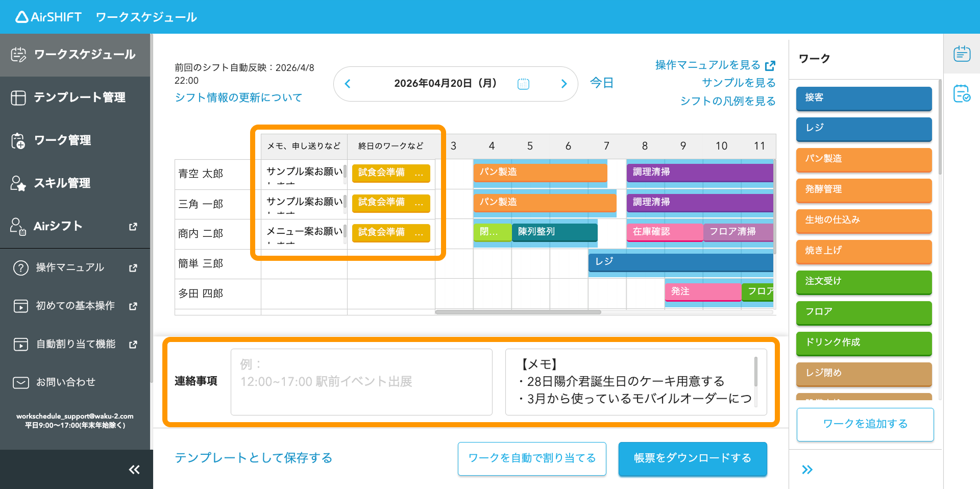Image resolution: width=980 pixels, height=489 pixels.
Task: Open スキル管理 in the sidebar
Action: [75, 183]
